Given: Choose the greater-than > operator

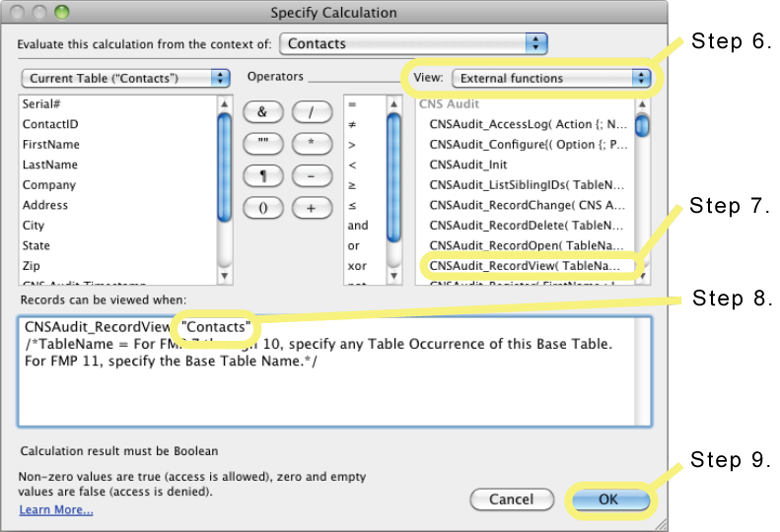Looking at the screenshot, I should pos(352,145).
